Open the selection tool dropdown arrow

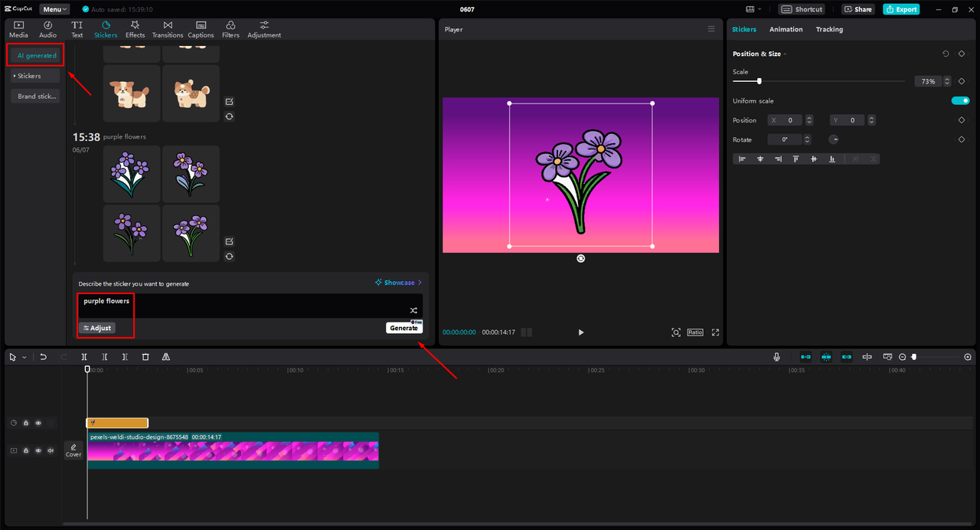[x=24, y=358]
